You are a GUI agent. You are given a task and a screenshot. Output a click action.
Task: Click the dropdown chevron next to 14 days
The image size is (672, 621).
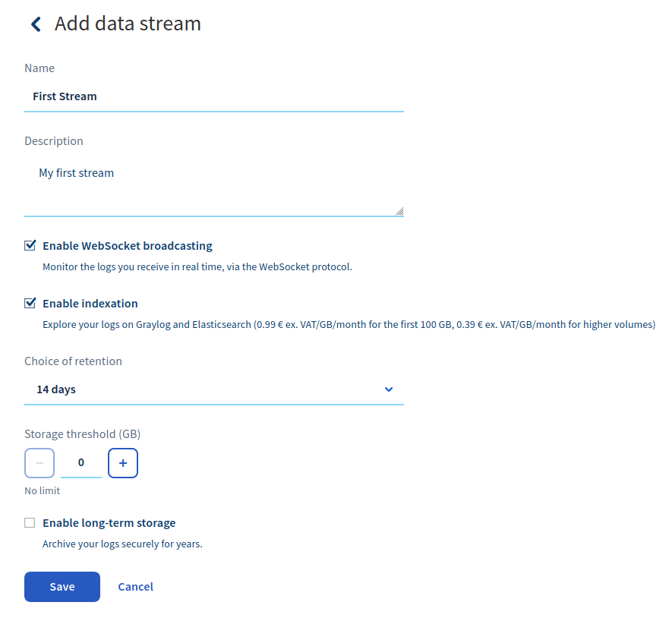(x=389, y=389)
